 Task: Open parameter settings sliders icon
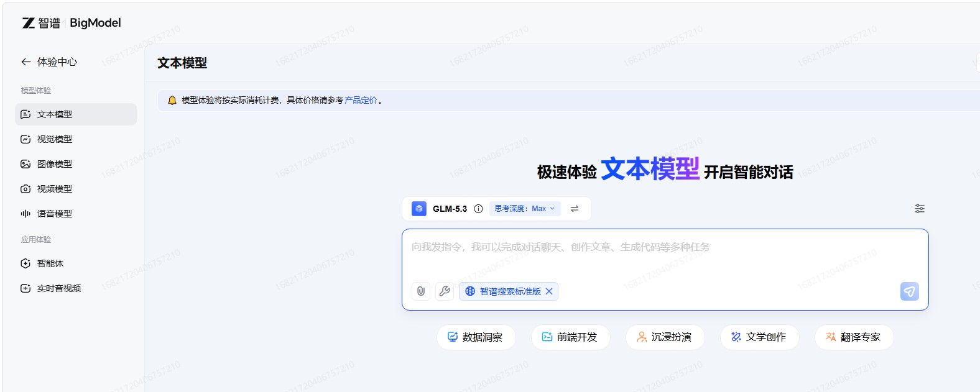coord(920,209)
